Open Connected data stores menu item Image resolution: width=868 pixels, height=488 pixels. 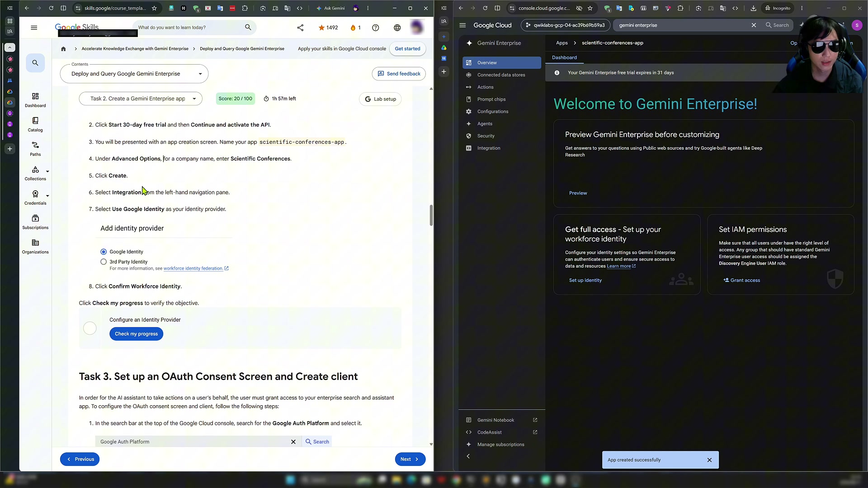(x=501, y=75)
